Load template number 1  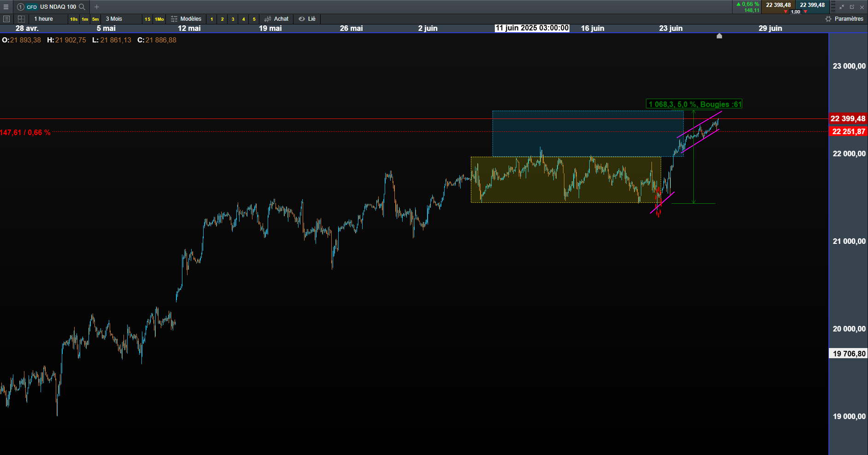pyautogui.click(x=211, y=19)
